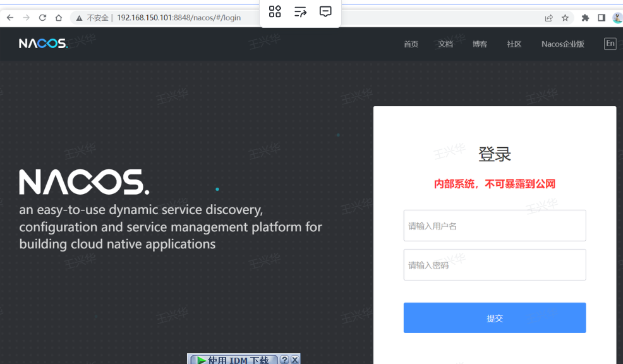The image size is (623, 364).
Task: Open the browser extensions puzzle icon
Action: click(585, 18)
